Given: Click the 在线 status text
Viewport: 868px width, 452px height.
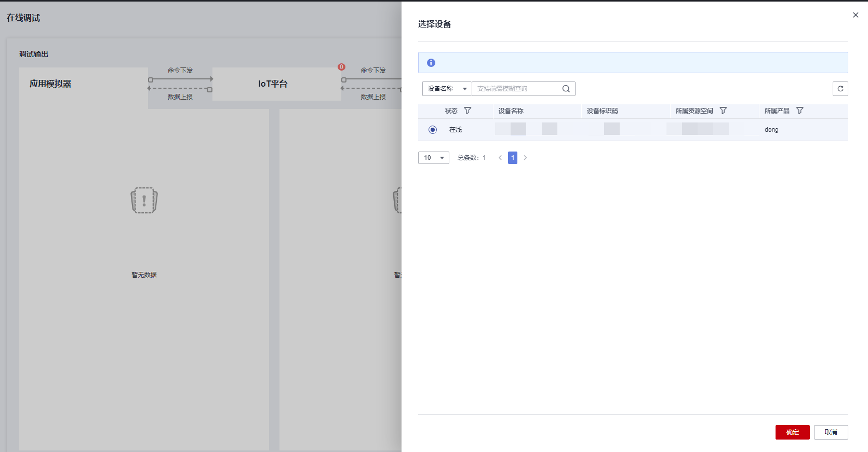Looking at the screenshot, I should click(456, 130).
